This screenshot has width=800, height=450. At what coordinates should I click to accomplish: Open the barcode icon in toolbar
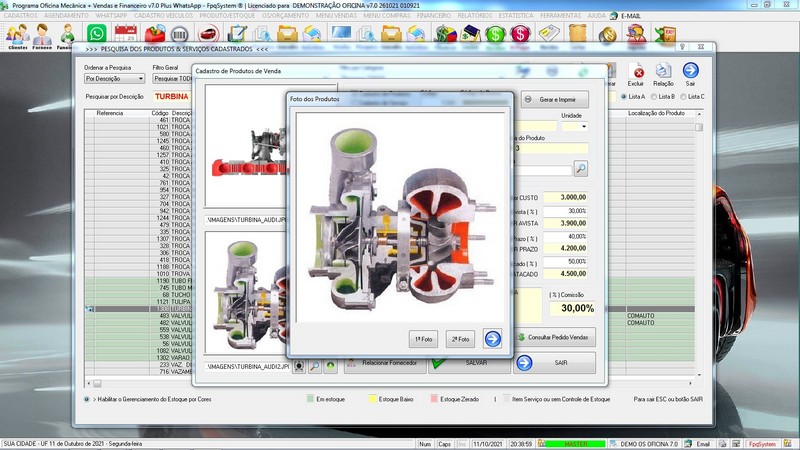(180, 34)
